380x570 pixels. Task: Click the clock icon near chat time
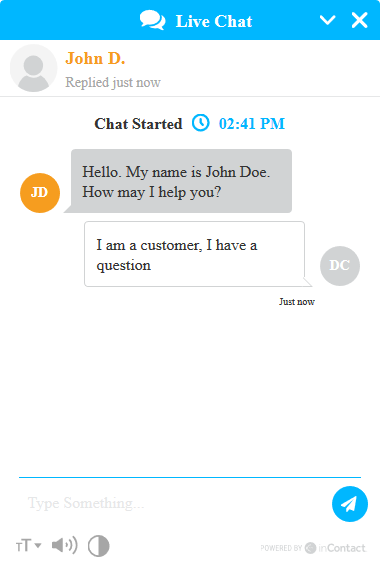(201, 123)
